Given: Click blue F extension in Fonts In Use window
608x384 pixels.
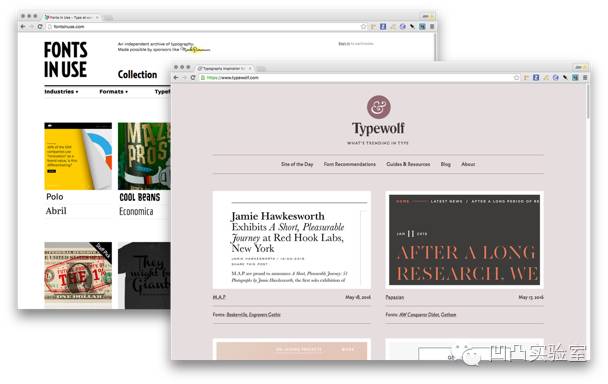Looking at the screenshot, I should click(x=383, y=26).
